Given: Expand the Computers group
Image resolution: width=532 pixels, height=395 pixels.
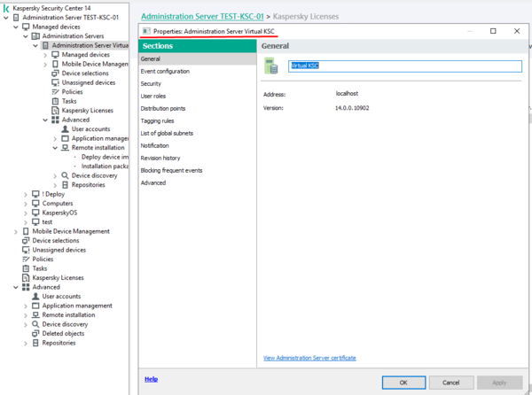Looking at the screenshot, I should tap(26, 204).
